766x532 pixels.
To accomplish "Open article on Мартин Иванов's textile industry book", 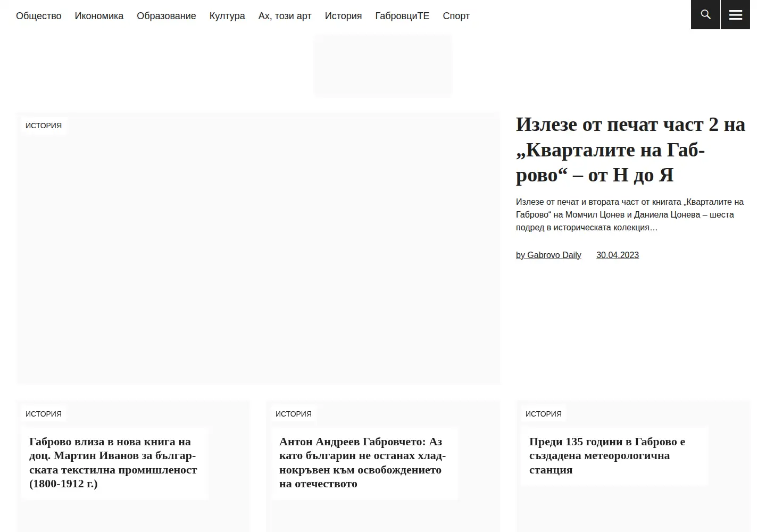I will point(113,462).
